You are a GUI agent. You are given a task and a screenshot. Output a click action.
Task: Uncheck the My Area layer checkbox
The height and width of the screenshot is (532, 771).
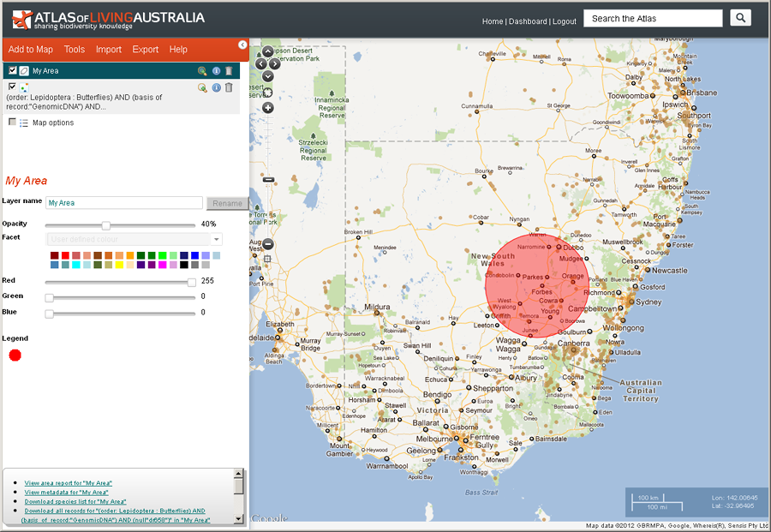pos(12,70)
